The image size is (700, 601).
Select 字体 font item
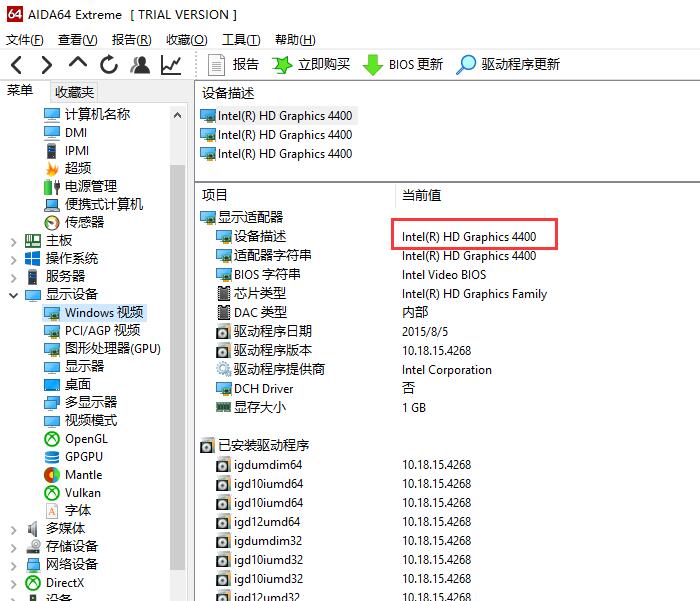(x=67, y=510)
